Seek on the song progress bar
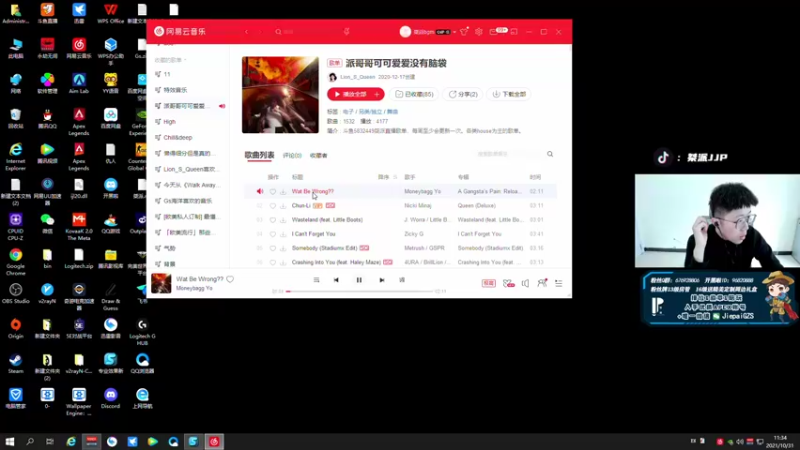The height and width of the screenshot is (450, 800). click(360, 291)
